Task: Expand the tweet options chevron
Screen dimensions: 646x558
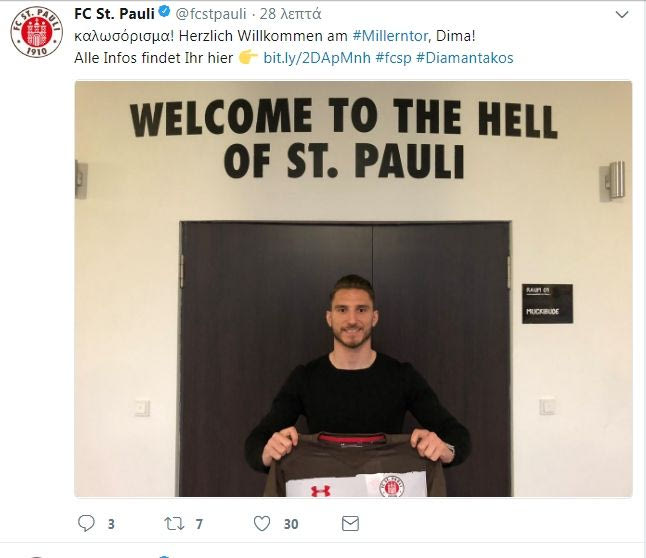Action: (x=622, y=14)
